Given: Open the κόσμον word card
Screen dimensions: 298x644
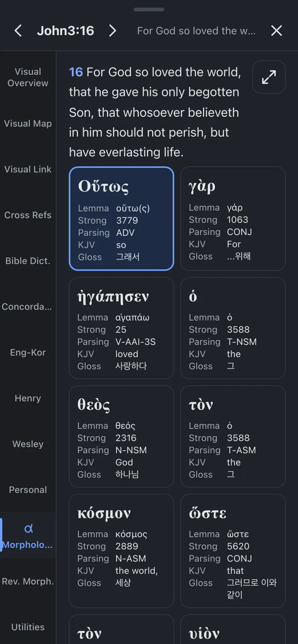Looking at the screenshot, I should click(121, 551).
